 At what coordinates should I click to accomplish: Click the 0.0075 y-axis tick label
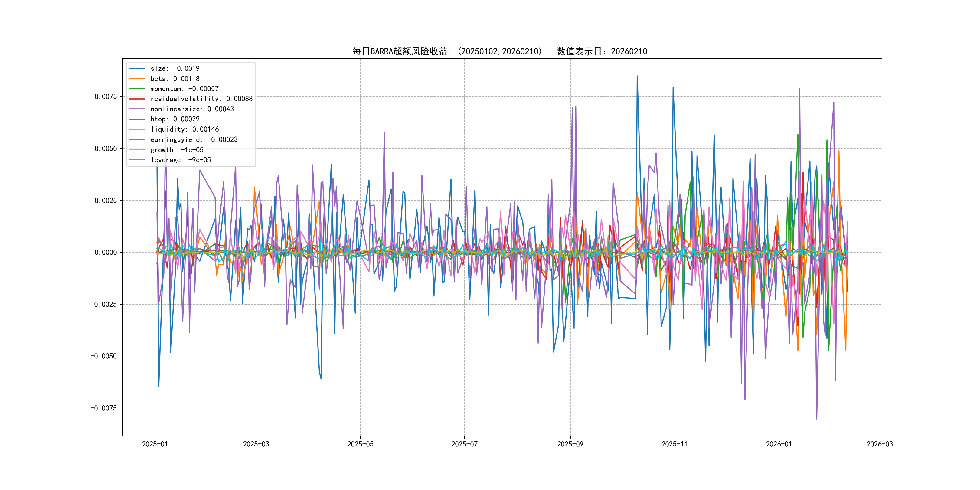(105, 96)
